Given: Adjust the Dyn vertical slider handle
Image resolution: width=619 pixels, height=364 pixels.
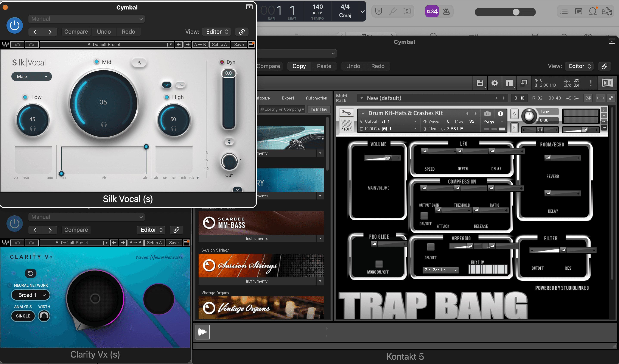Looking at the screenshot, I should tap(229, 73).
